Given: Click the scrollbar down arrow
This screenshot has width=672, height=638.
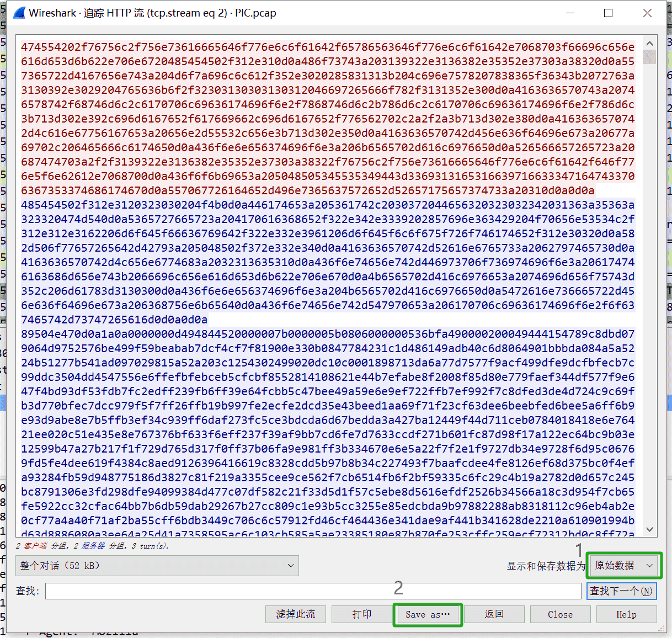Looking at the screenshot, I should [649, 529].
